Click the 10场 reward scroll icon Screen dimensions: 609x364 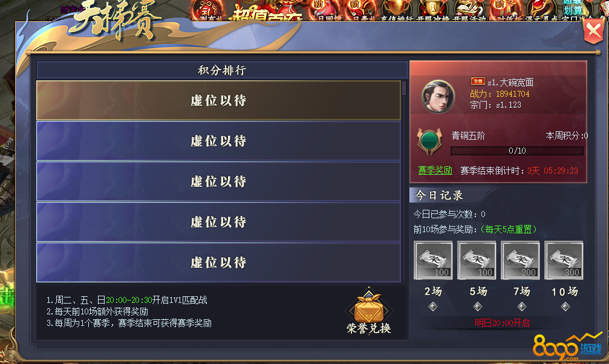[564, 260]
